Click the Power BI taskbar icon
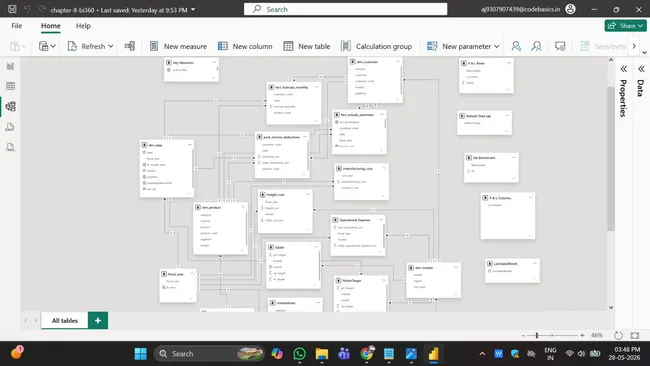This screenshot has width=650, height=366. point(434,354)
